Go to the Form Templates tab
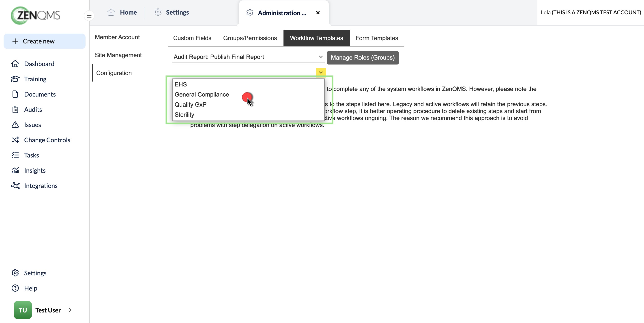The image size is (644, 323). [377, 38]
